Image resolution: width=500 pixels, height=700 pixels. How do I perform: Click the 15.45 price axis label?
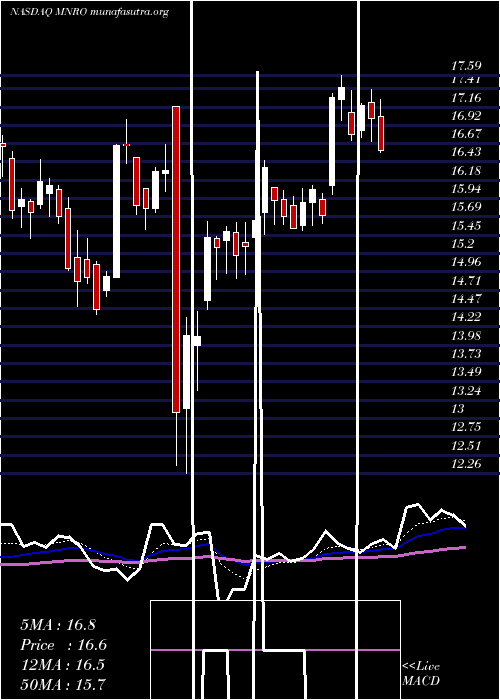click(x=466, y=225)
